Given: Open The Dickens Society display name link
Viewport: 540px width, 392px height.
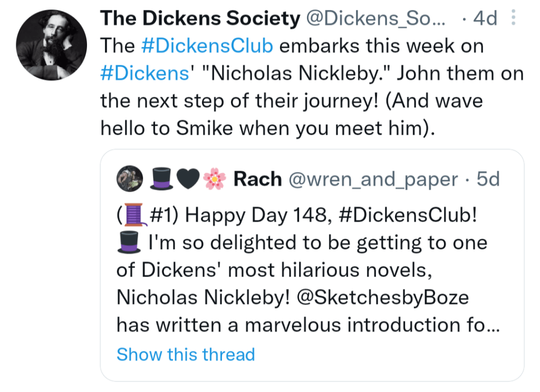Looking at the screenshot, I should (200, 19).
